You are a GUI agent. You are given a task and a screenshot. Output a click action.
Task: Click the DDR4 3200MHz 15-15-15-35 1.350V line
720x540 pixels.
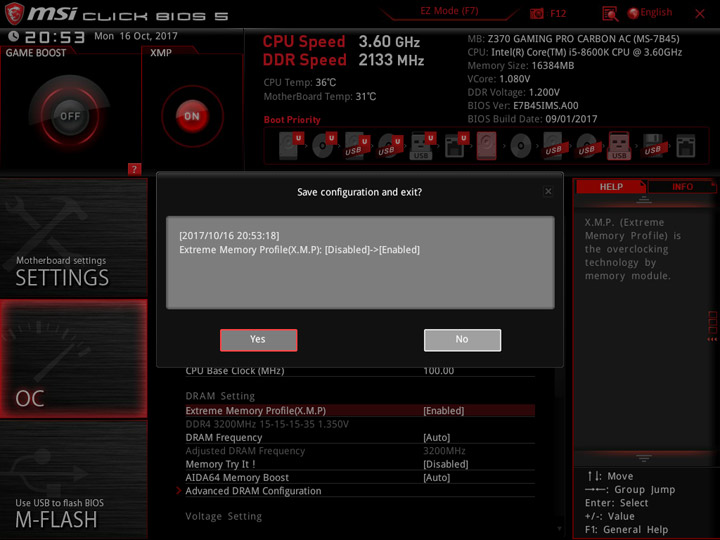pyautogui.click(x=267, y=424)
